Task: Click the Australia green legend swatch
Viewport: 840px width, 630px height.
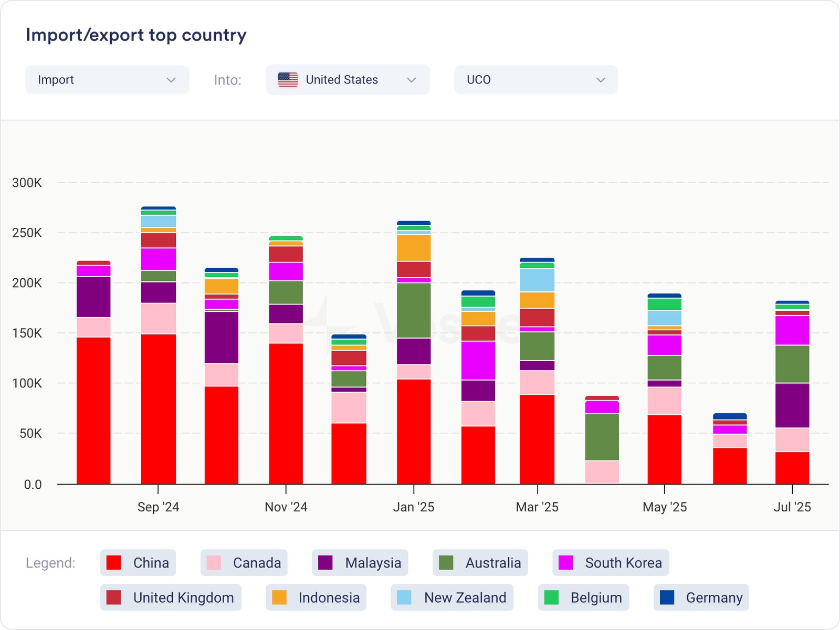Action: [446, 563]
